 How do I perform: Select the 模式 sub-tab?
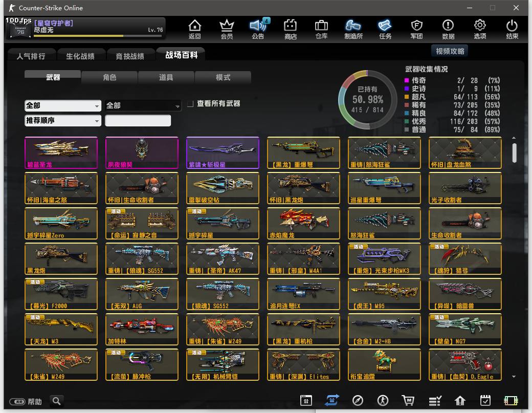[223, 77]
